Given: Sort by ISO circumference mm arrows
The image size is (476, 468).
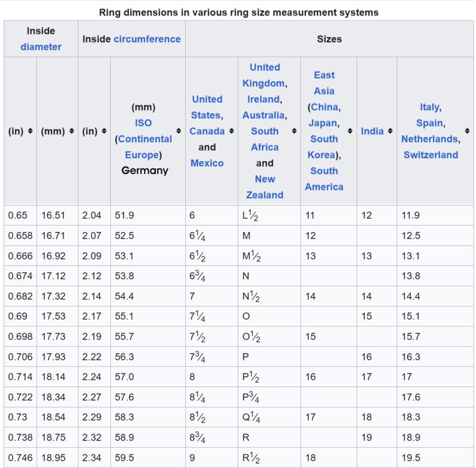Looking at the screenshot, I should pyautogui.click(x=179, y=131).
